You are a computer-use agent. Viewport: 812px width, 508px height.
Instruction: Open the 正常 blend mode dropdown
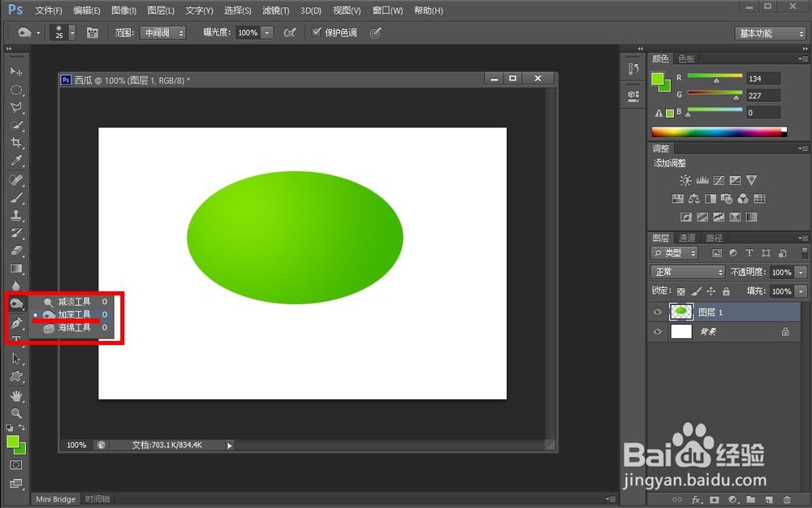pyautogui.click(x=687, y=272)
